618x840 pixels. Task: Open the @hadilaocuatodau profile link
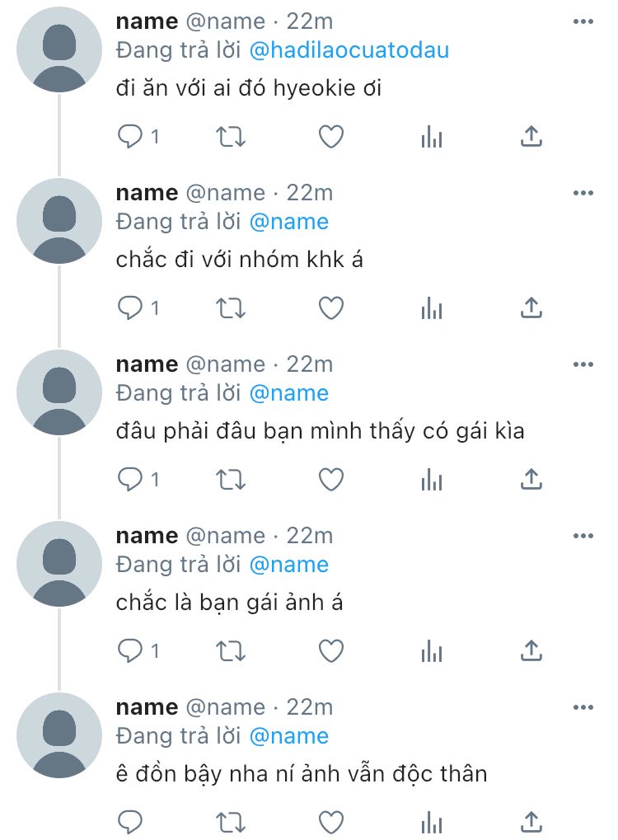point(349,50)
